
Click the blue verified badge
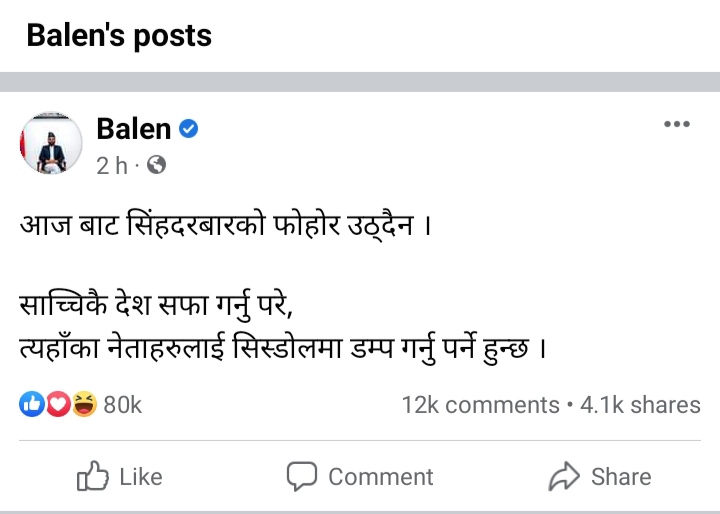[x=188, y=128]
